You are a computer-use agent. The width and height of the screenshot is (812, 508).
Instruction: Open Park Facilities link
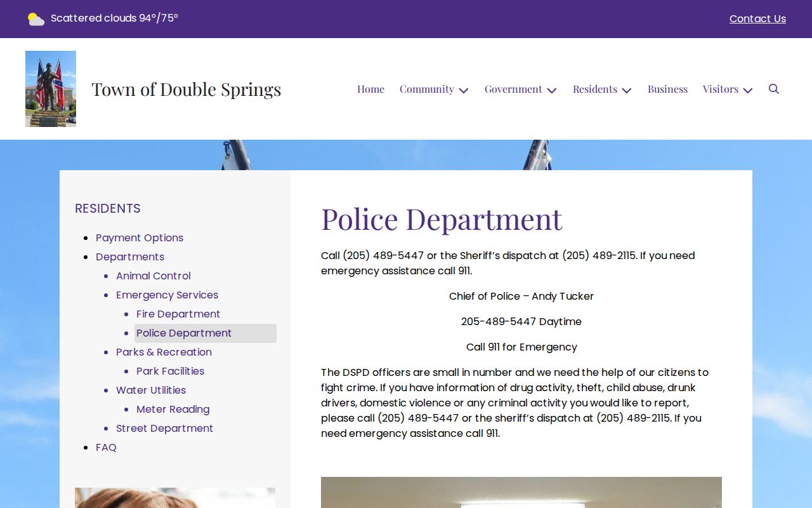(170, 371)
